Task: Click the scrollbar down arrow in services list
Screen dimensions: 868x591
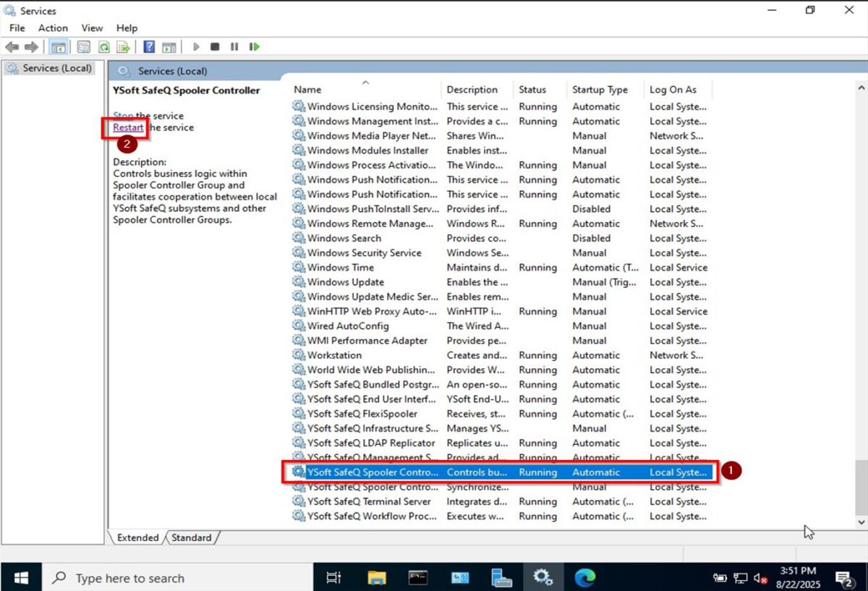Action: 861,522
